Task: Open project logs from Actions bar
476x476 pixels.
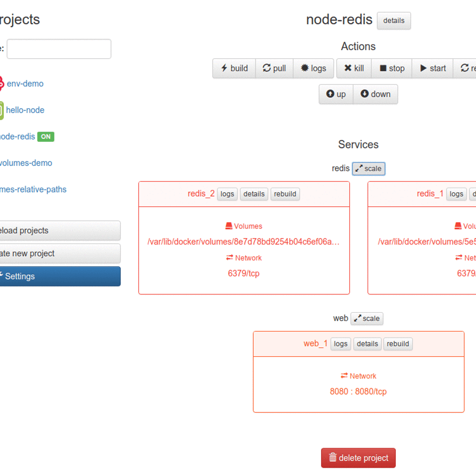Action: (x=314, y=68)
